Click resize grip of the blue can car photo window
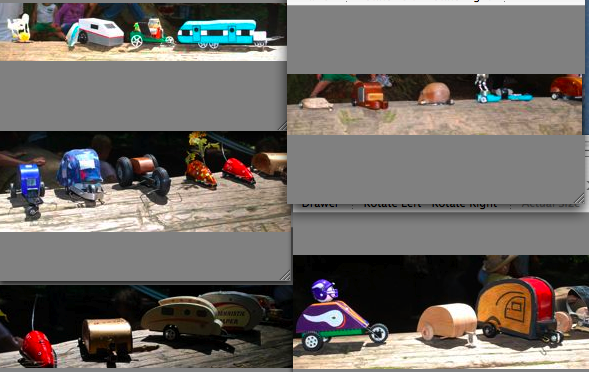 coord(286,276)
